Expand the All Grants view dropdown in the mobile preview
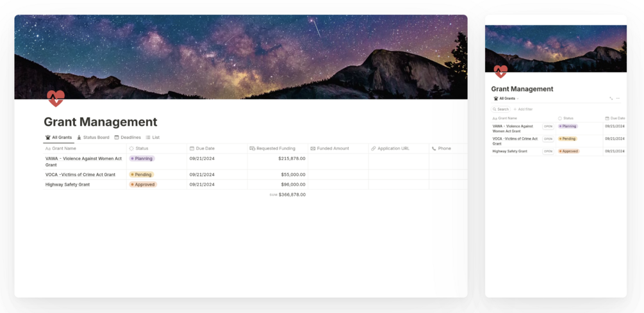 click(506, 99)
